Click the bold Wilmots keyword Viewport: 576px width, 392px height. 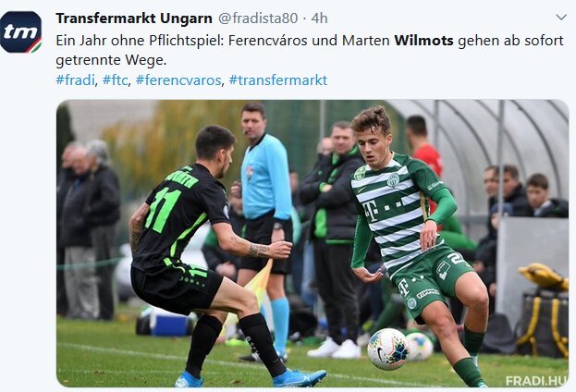(x=424, y=41)
